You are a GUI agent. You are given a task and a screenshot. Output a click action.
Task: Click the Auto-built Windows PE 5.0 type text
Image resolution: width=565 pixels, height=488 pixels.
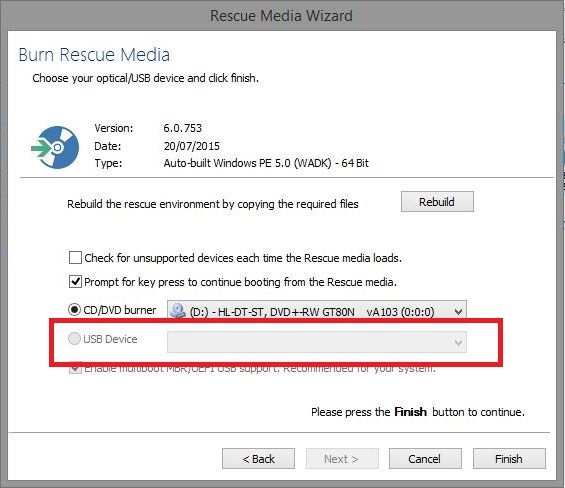tap(266, 163)
